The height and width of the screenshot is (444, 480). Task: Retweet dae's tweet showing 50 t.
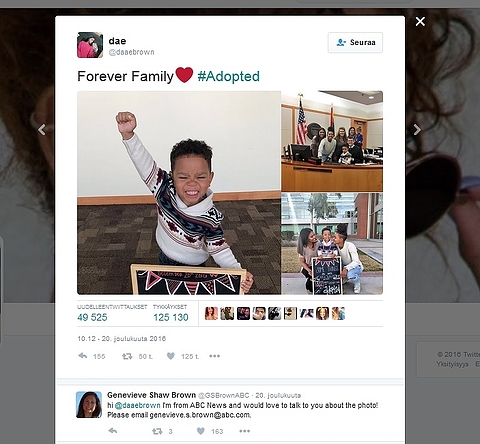[x=127, y=356]
